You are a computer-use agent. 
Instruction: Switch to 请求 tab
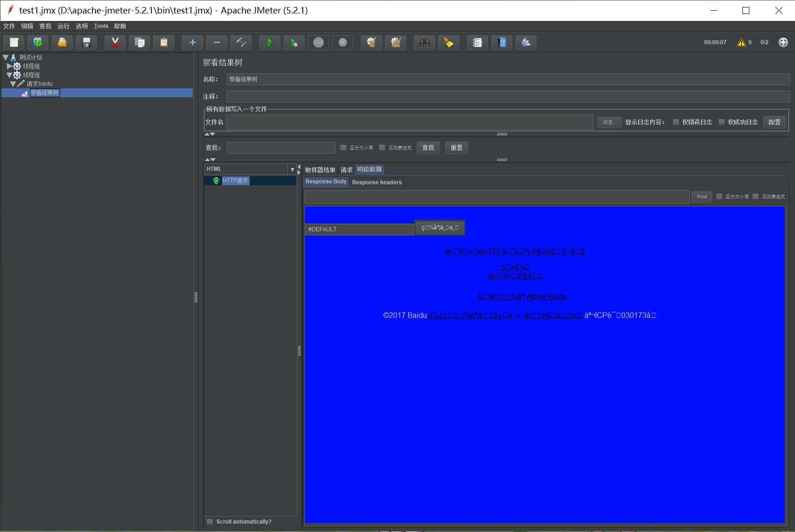tap(347, 170)
